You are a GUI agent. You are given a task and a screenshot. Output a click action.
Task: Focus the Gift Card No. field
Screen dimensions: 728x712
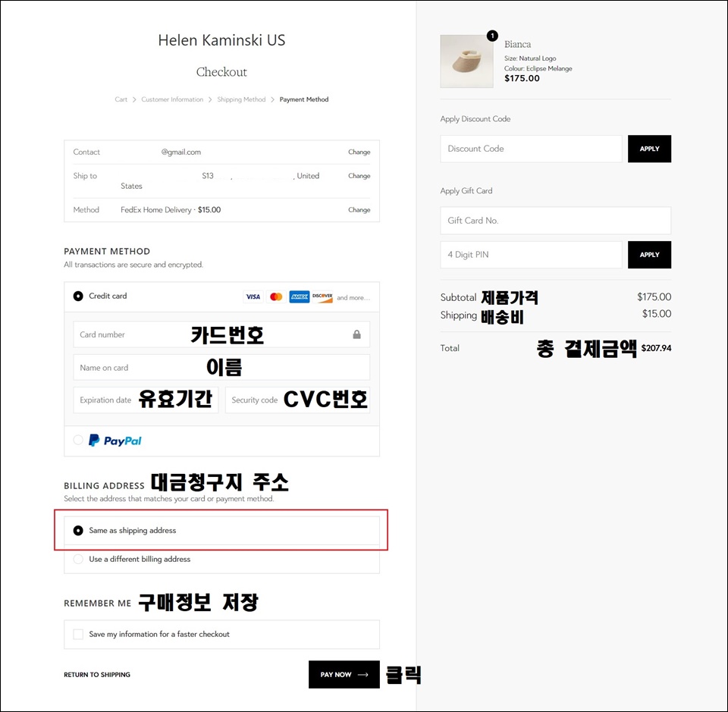pos(556,221)
